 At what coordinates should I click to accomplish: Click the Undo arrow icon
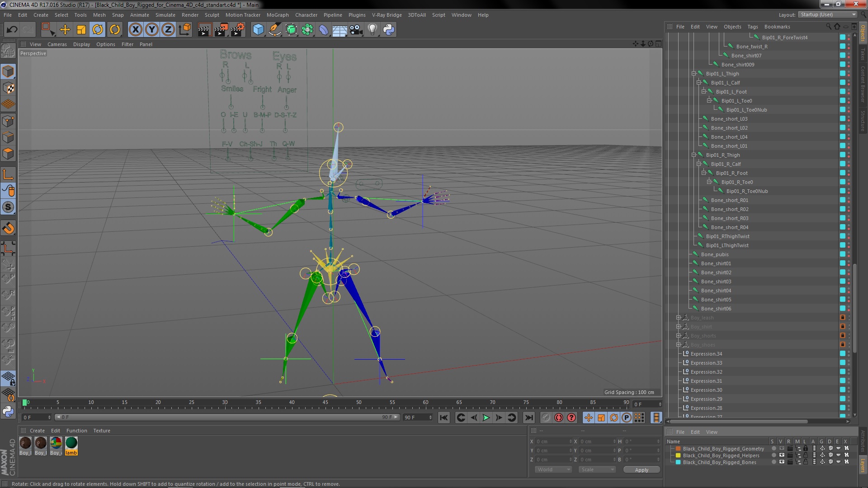(x=12, y=30)
